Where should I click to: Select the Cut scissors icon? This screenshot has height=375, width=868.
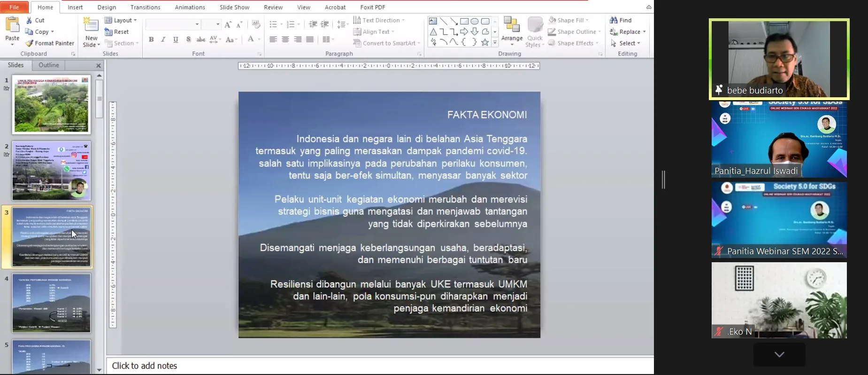pyautogui.click(x=29, y=20)
